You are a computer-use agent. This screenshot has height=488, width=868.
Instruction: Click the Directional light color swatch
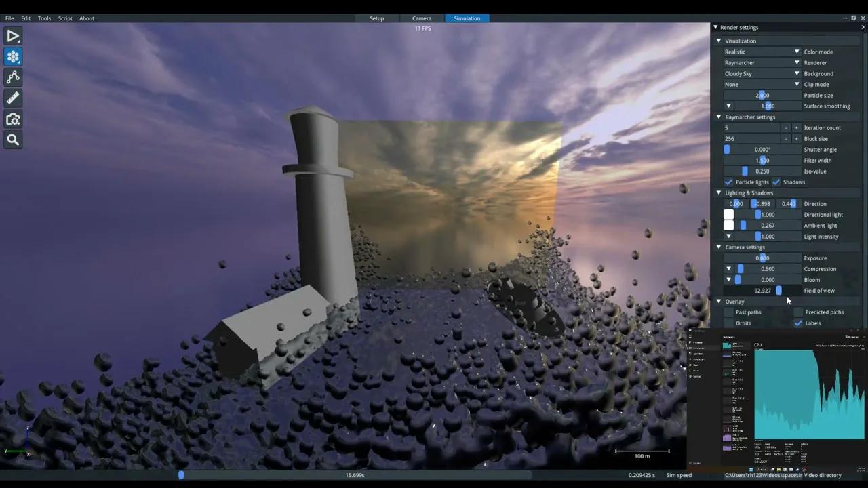728,214
